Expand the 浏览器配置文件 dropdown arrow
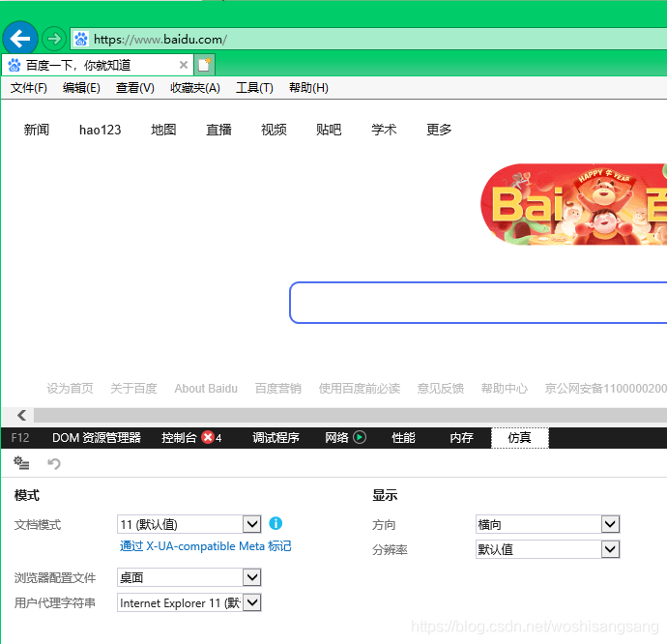Screen dimensions: 667x644 (252, 577)
